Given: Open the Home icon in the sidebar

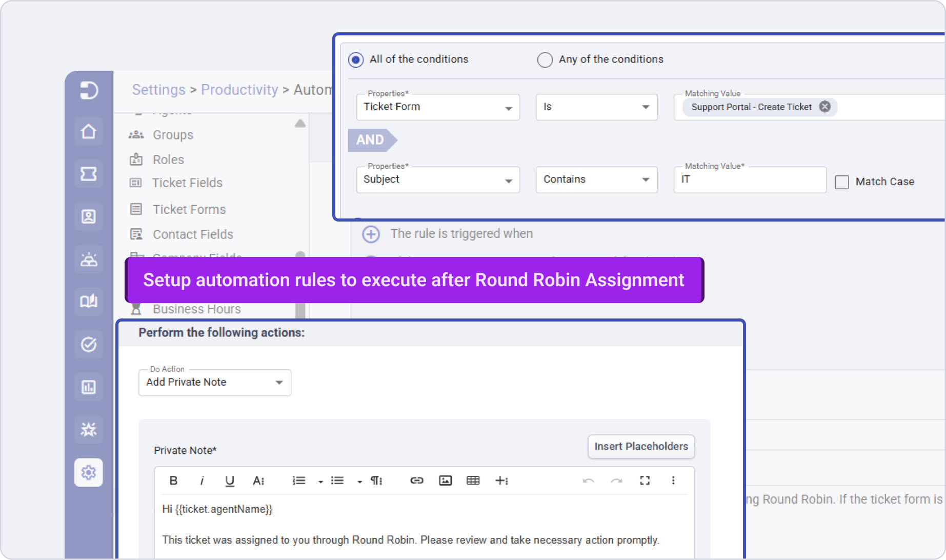Looking at the screenshot, I should point(89,132).
